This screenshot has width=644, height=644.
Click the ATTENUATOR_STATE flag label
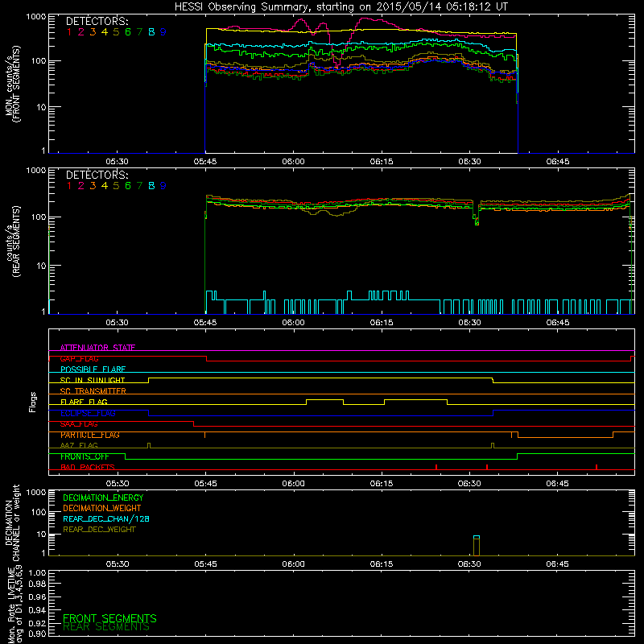97,348
